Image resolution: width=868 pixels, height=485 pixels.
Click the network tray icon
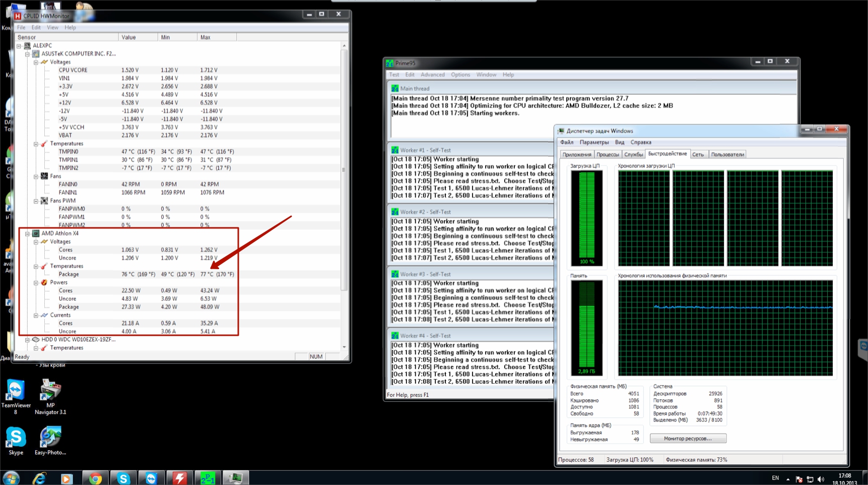pyautogui.click(x=810, y=479)
